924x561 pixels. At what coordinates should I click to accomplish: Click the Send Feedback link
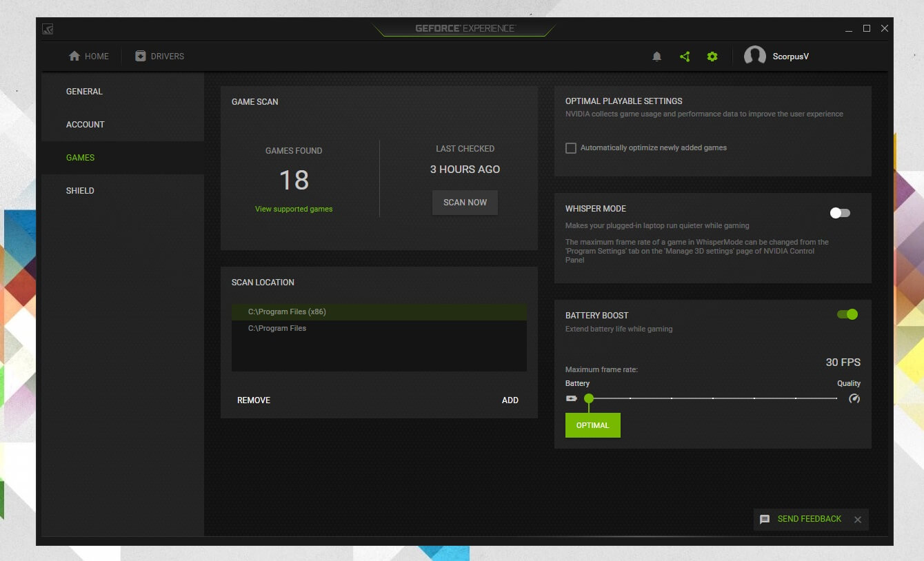tap(810, 519)
